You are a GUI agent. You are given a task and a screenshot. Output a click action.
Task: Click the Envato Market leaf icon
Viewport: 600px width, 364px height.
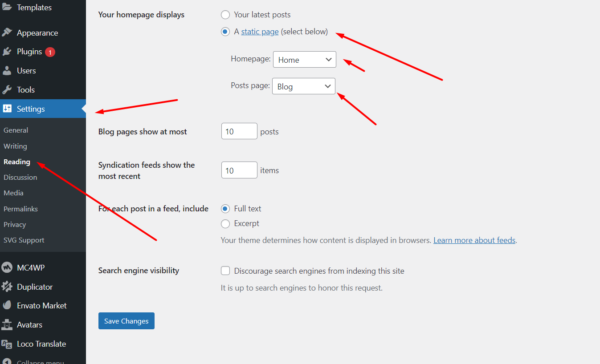pos(7,306)
